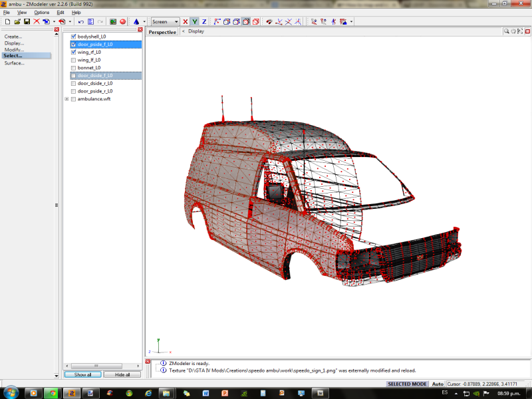Enable the bonnet_L0 checkbox
Viewport: 532px width, 399px height.
(x=73, y=68)
